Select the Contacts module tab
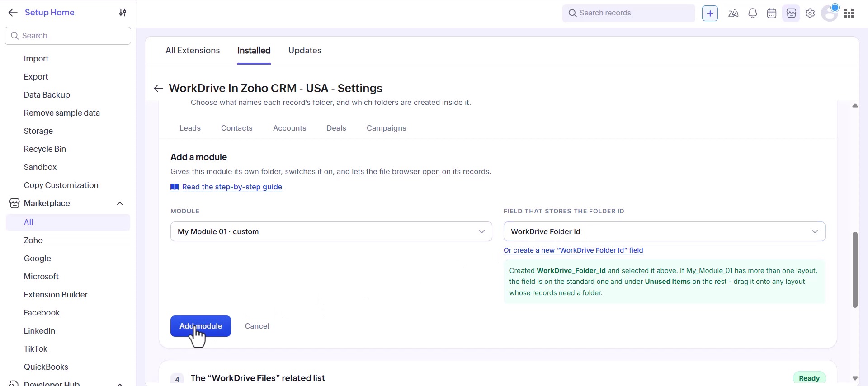 point(237,128)
